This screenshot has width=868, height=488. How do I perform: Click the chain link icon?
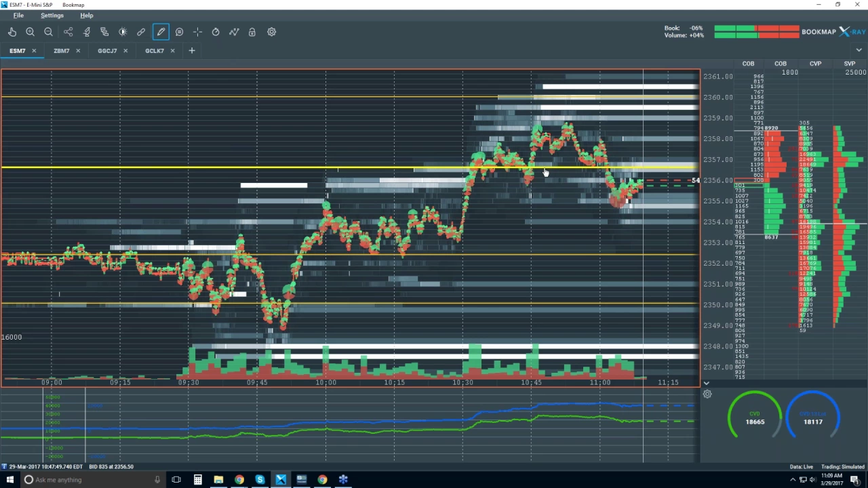coord(141,32)
